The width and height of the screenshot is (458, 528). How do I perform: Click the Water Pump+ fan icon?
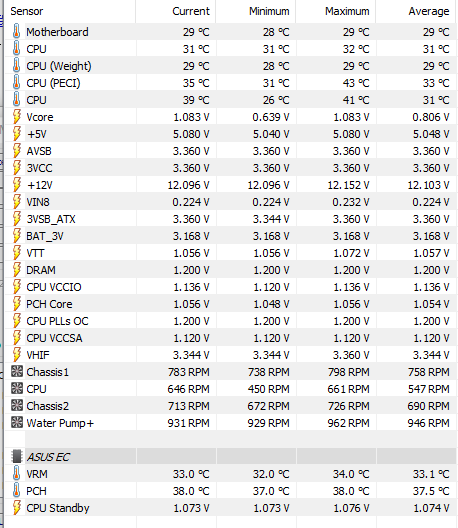pos(17,422)
